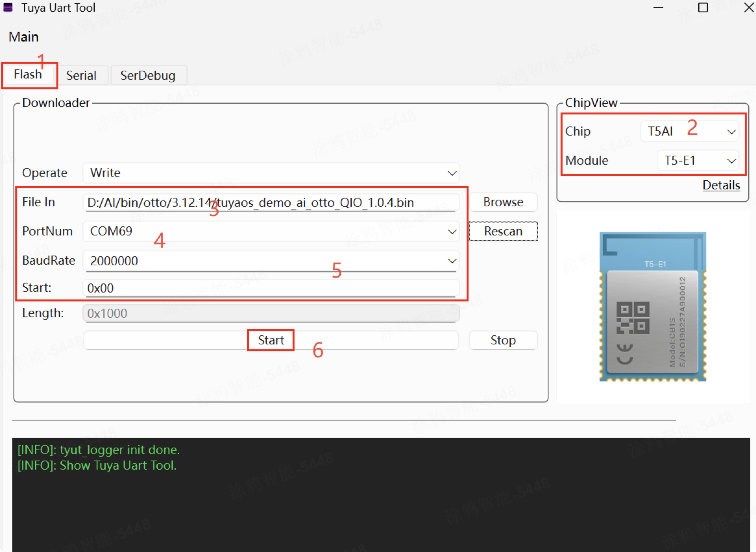Click Rescan to refresh serial ports
This screenshot has height=552, width=756.
pyautogui.click(x=503, y=231)
